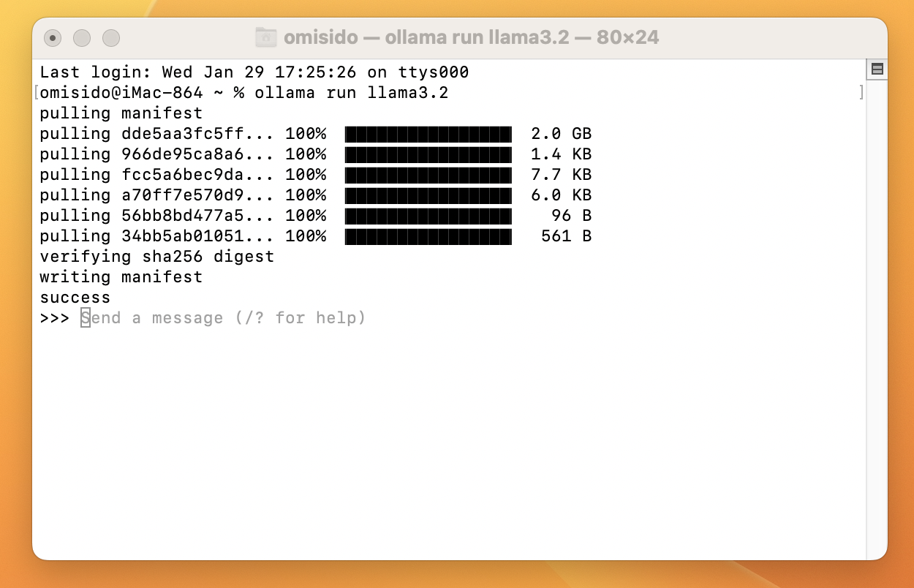Click the >>> prompt to focus input

click(53, 317)
